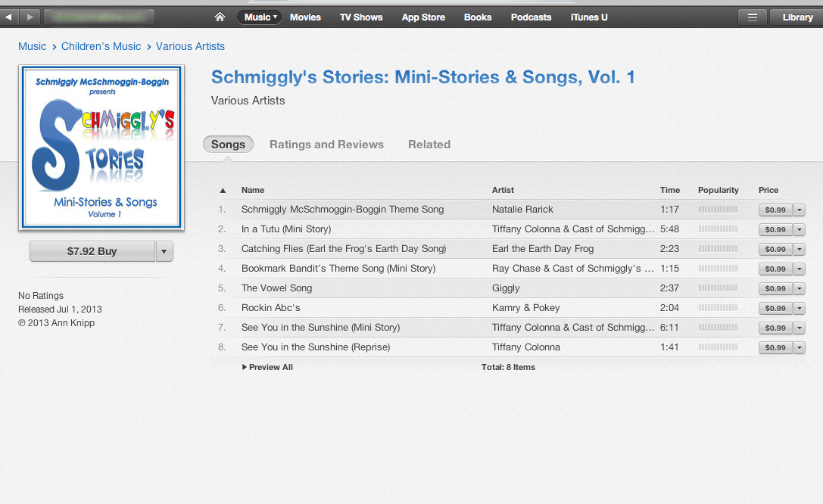Click the Library button
This screenshot has width=823, height=504.
click(797, 17)
